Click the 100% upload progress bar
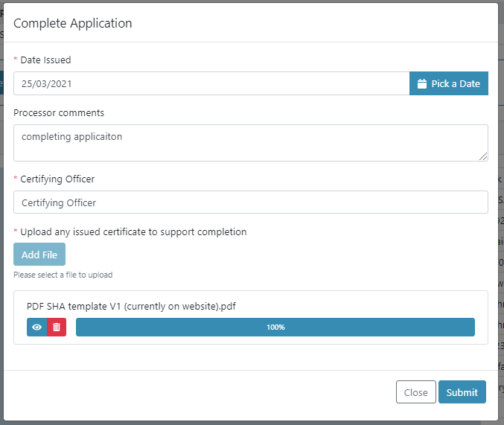 pyautogui.click(x=275, y=327)
